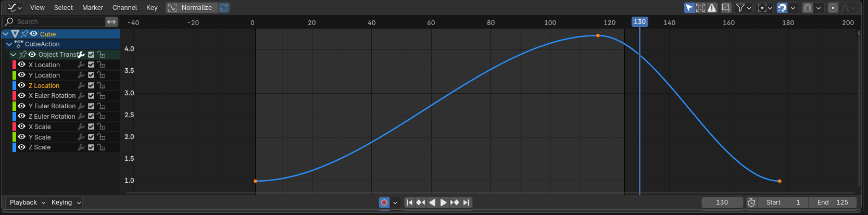Open the auto keyframing options dropdown
This screenshot has width=868, height=215.
coord(395,203)
